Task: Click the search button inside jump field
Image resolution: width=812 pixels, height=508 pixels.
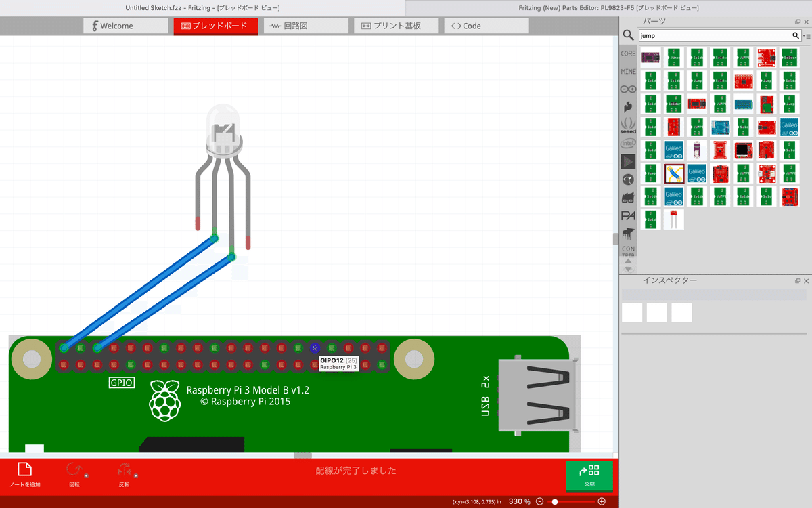Action: (x=796, y=35)
